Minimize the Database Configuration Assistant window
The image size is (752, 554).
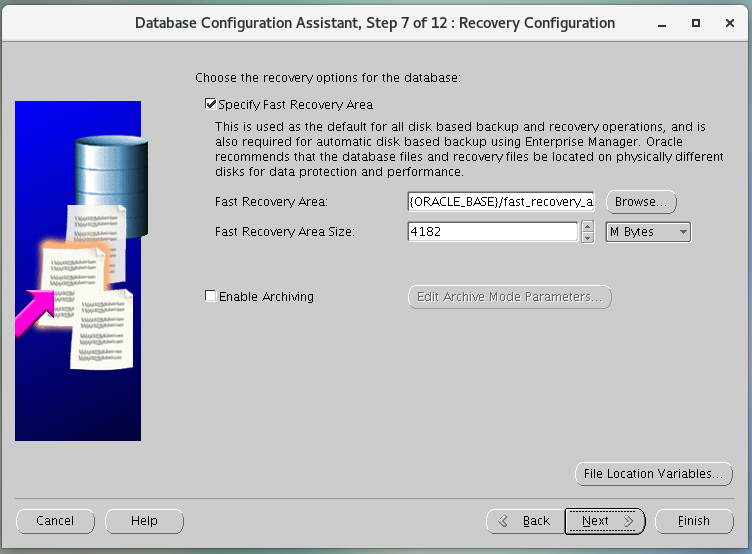click(662, 24)
